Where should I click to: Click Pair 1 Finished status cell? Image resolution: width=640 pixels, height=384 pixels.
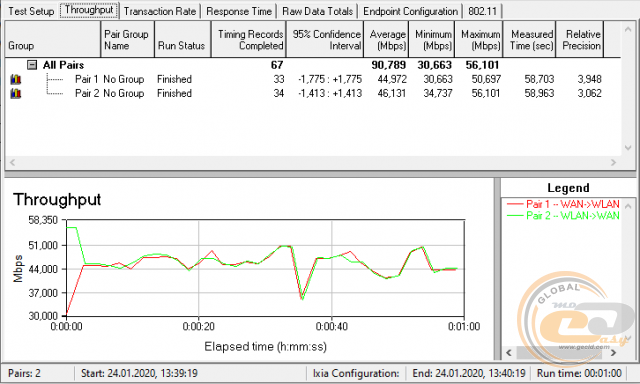[174, 79]
